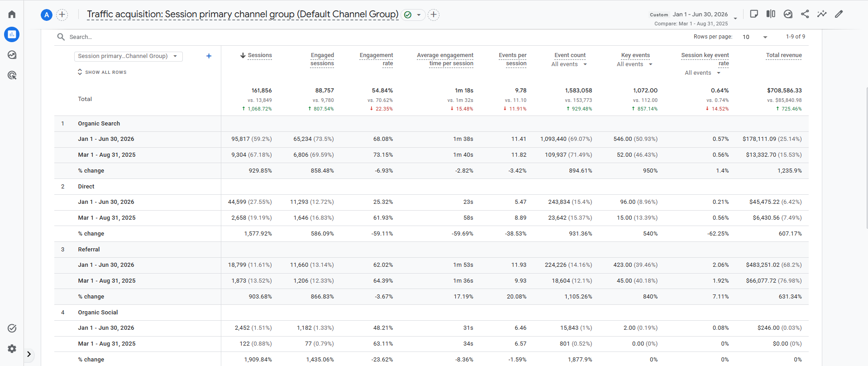The width and height of the screenshot is (868, 366).
Task: Click the Edit comparisons columns icon
Action: 771,14
